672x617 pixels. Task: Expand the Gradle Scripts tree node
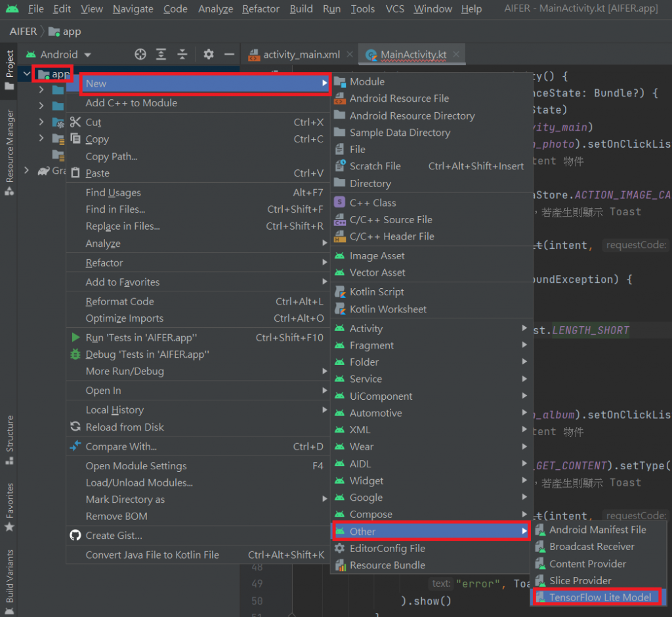point(27,171)
